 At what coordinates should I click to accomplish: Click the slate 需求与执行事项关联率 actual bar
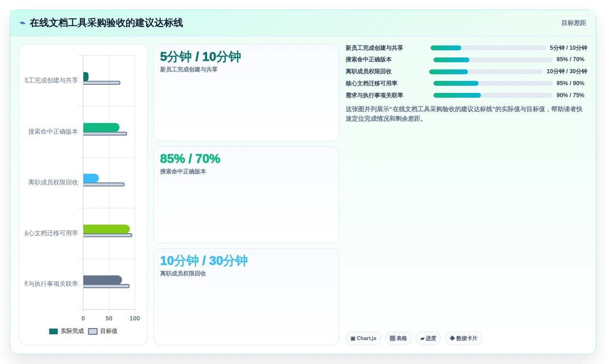103,280
